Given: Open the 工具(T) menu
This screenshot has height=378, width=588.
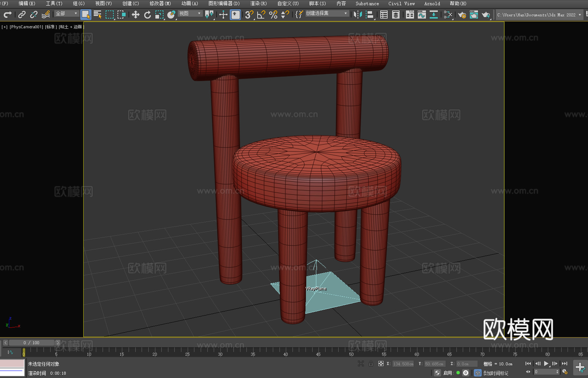Looking at the screenshot, I should [54, 3].
